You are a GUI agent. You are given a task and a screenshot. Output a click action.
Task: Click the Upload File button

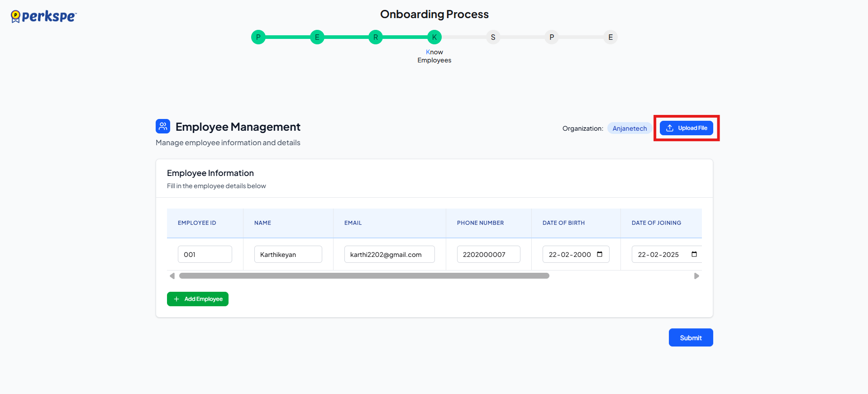tap(686, 128)
